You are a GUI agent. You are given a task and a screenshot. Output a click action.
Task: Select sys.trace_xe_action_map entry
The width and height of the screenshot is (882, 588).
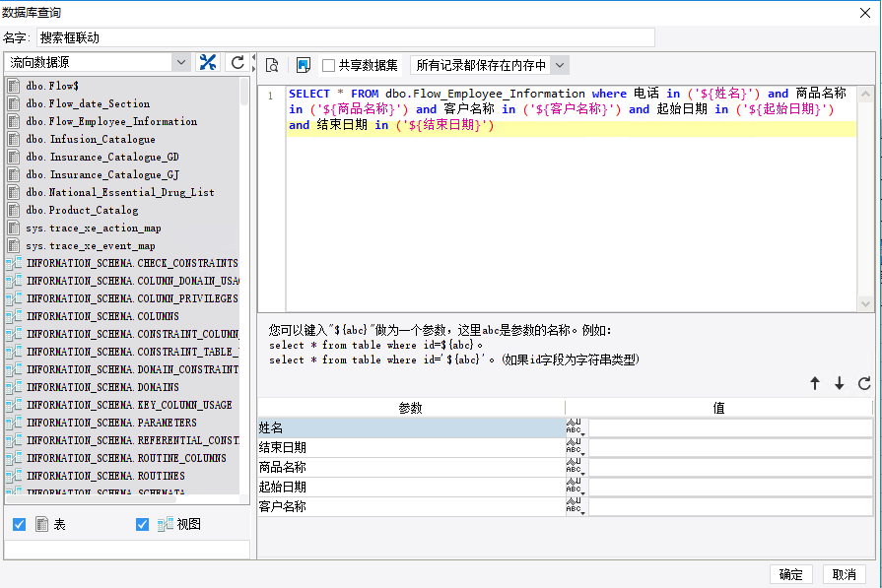tap(94, 228)
